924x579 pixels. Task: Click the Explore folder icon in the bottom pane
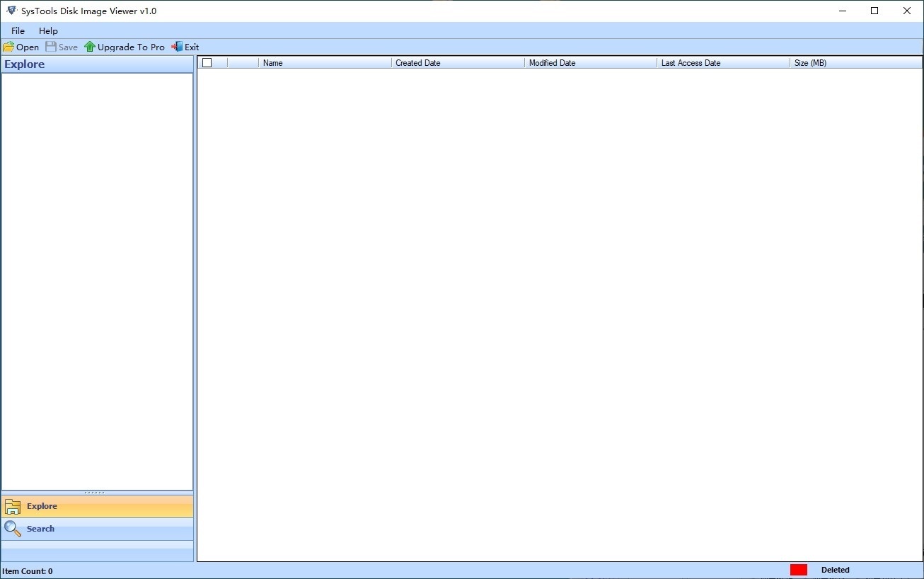[13, 507]
